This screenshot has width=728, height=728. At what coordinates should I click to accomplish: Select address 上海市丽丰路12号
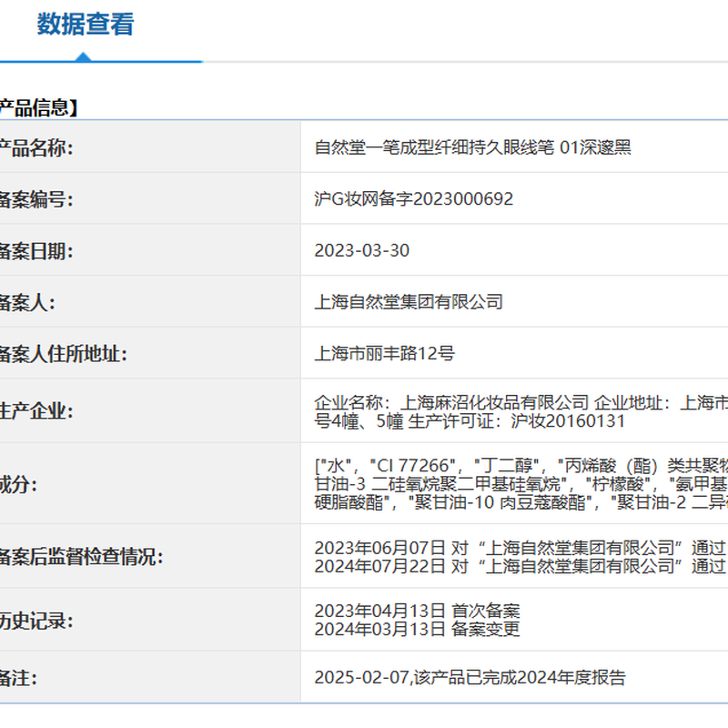click(x=384, y=354)
